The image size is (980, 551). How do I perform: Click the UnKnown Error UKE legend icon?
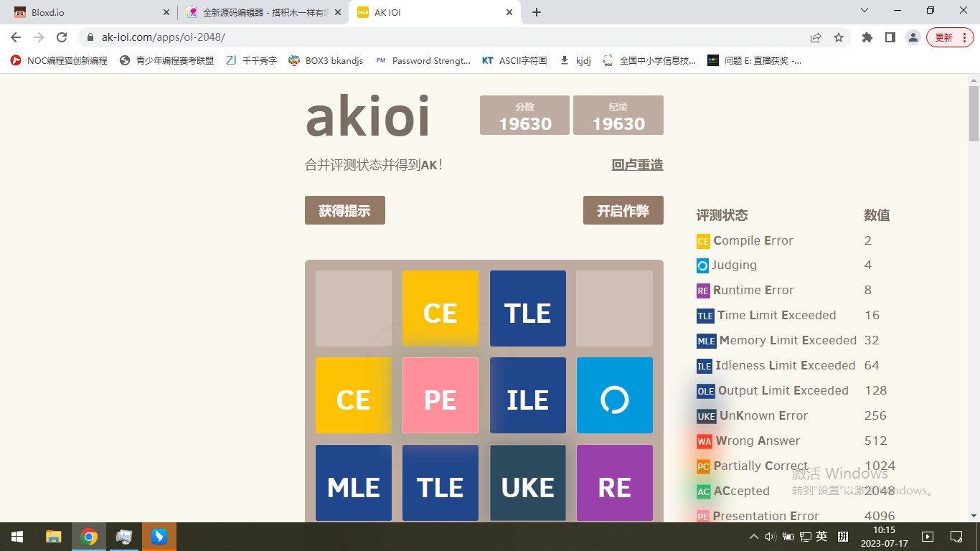point(707,416)
